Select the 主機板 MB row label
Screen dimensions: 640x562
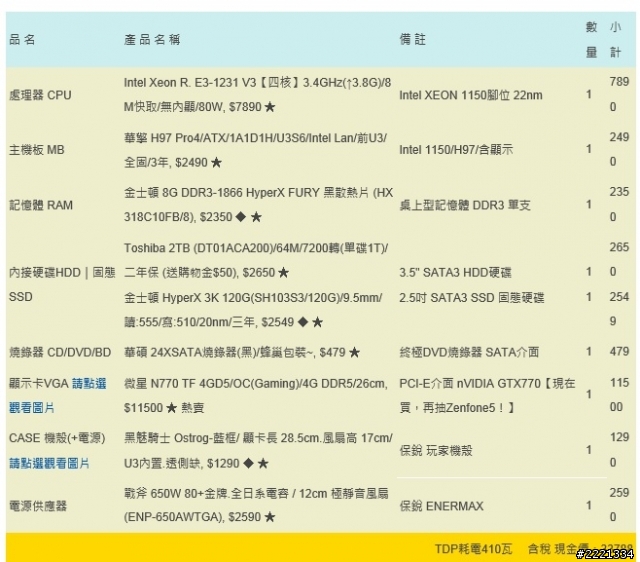37,150
